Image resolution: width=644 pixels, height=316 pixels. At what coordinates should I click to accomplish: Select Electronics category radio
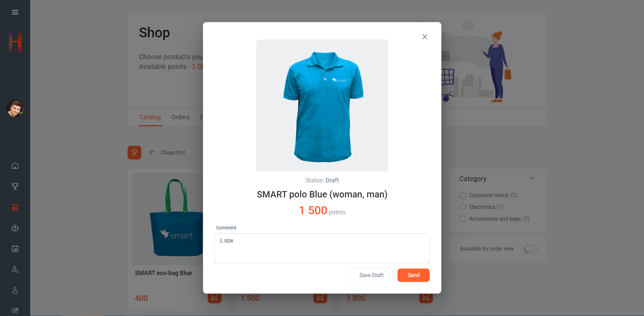pos(463,207)
